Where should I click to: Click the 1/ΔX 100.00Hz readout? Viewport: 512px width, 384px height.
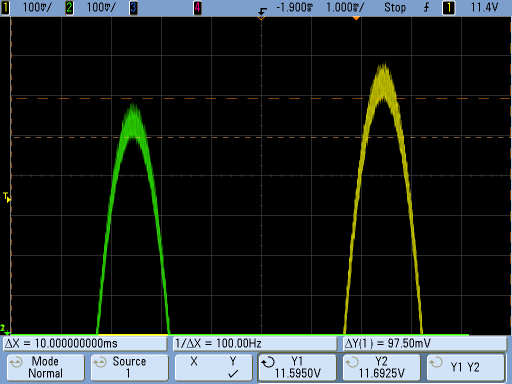(x=255, y=344)
